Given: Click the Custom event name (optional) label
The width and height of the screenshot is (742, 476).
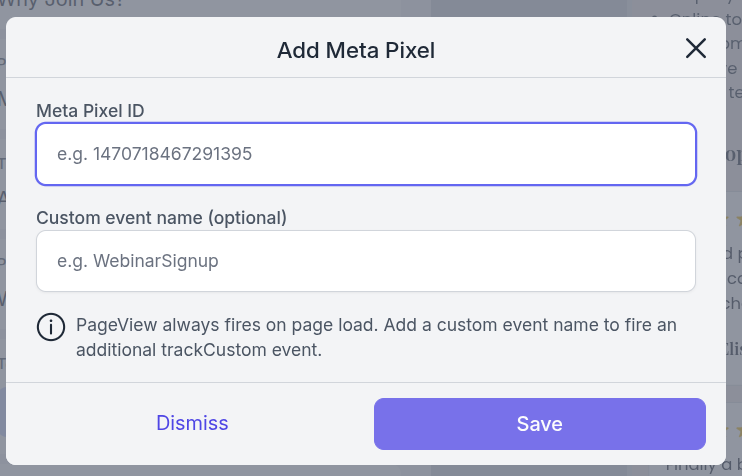Looking at the screenshot, I should tap(161, 218).
